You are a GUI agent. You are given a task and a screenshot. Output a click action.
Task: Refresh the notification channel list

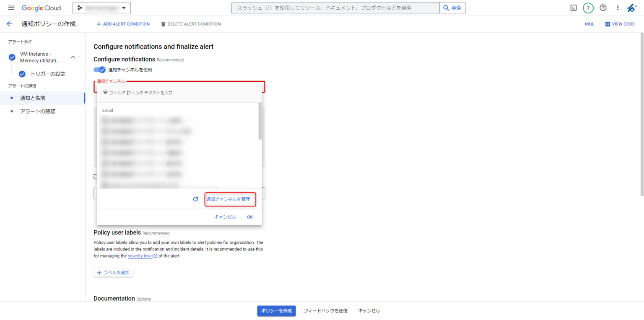pos(195,199)
